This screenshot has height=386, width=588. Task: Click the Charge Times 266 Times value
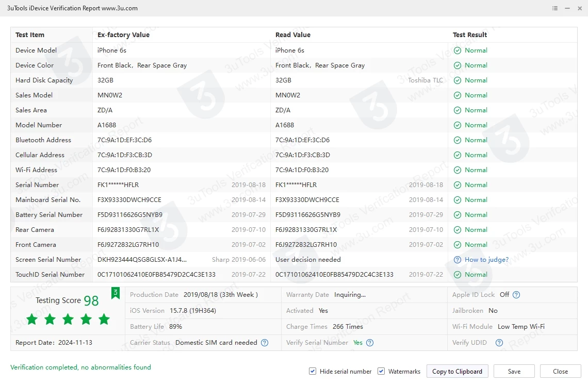[x=348, y=326]
